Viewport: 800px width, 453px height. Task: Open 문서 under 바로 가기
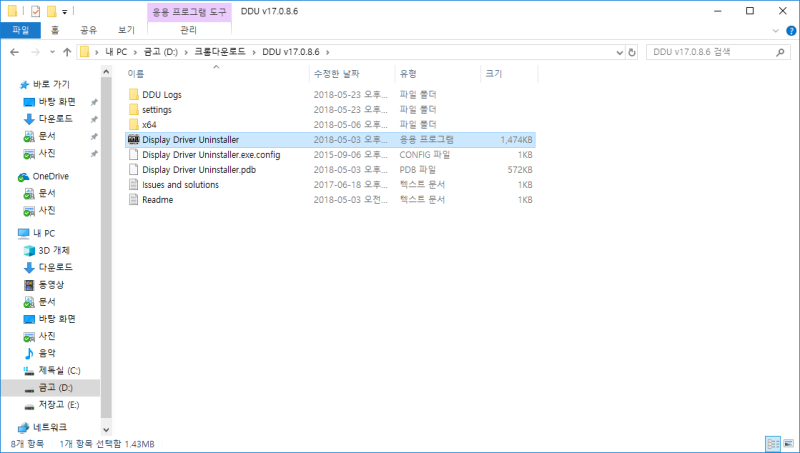coord(47,136)
